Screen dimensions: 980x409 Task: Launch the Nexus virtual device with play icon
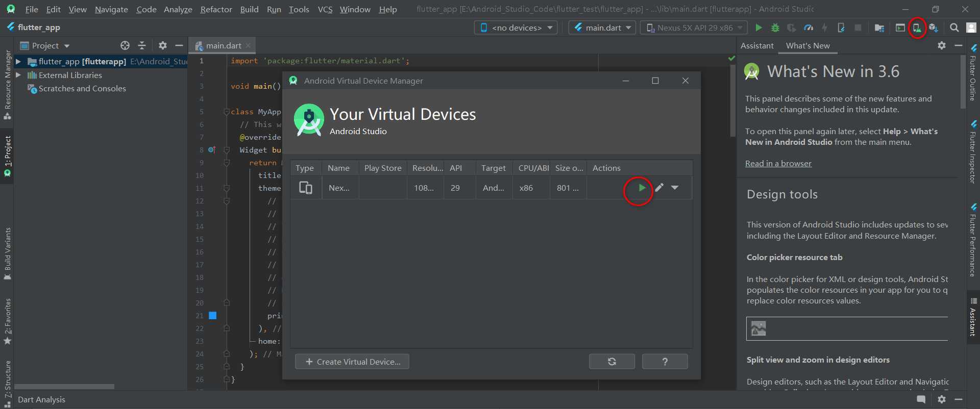coord(642,188)
